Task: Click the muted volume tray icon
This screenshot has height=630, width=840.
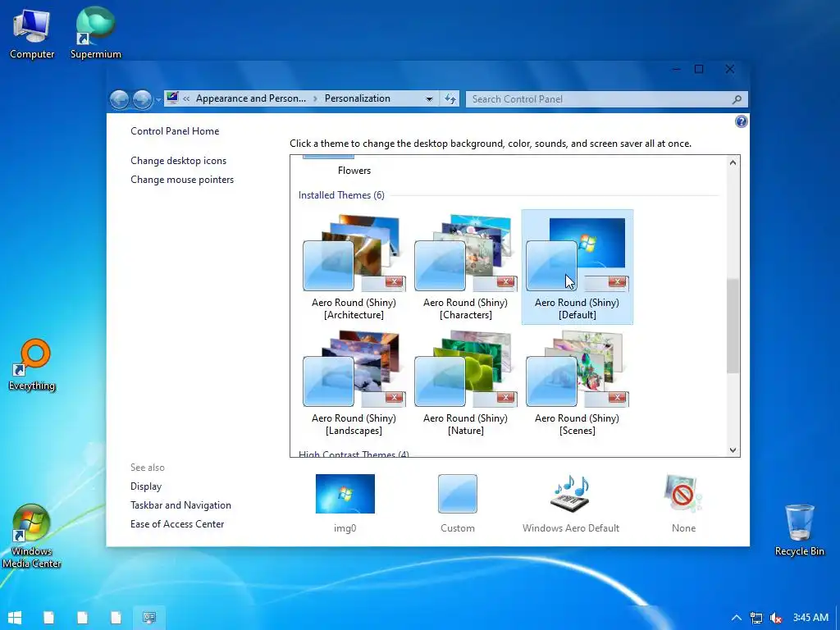Action: click(776, 619)
